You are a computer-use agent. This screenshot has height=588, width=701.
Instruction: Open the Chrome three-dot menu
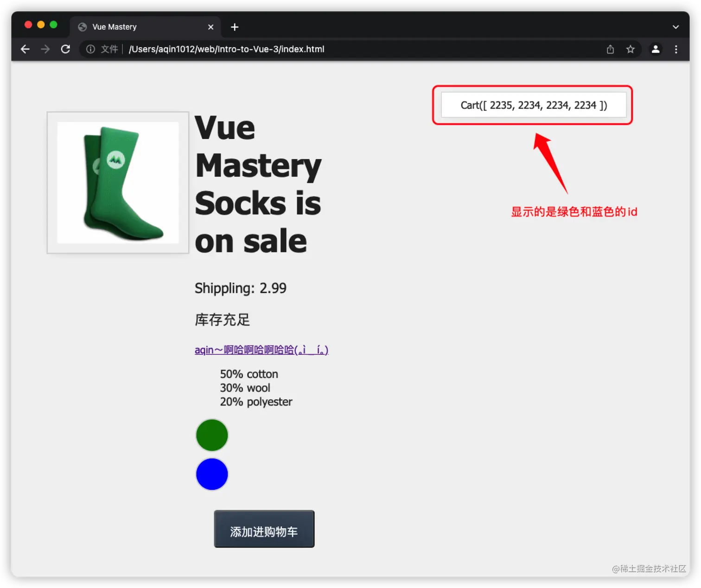click(676, 49)
